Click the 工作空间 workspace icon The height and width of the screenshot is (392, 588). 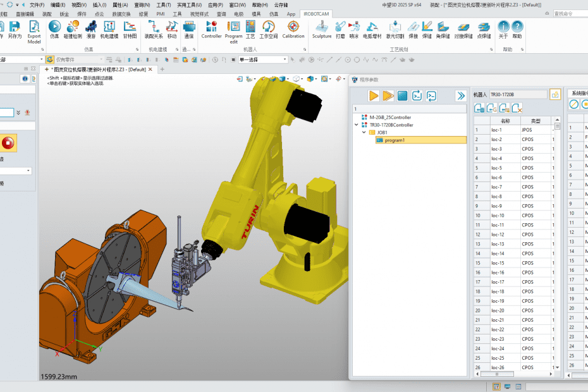[269, 29]
